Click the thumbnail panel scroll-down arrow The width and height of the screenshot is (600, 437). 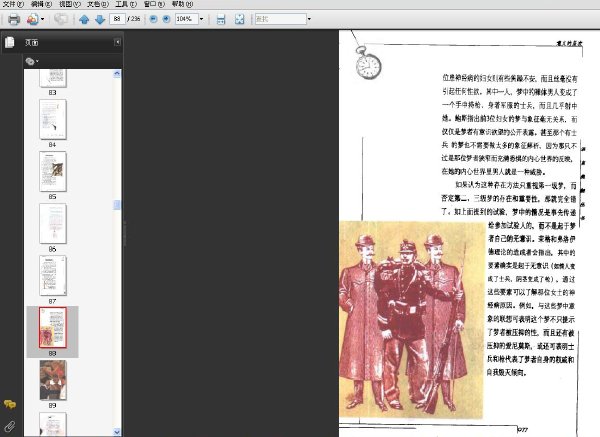(117, 432)
